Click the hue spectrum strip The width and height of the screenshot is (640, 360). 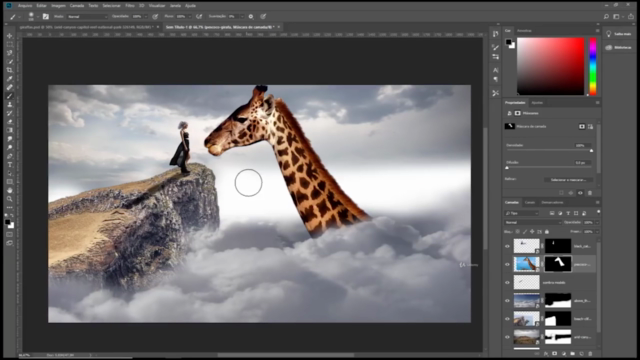(593, 67)
